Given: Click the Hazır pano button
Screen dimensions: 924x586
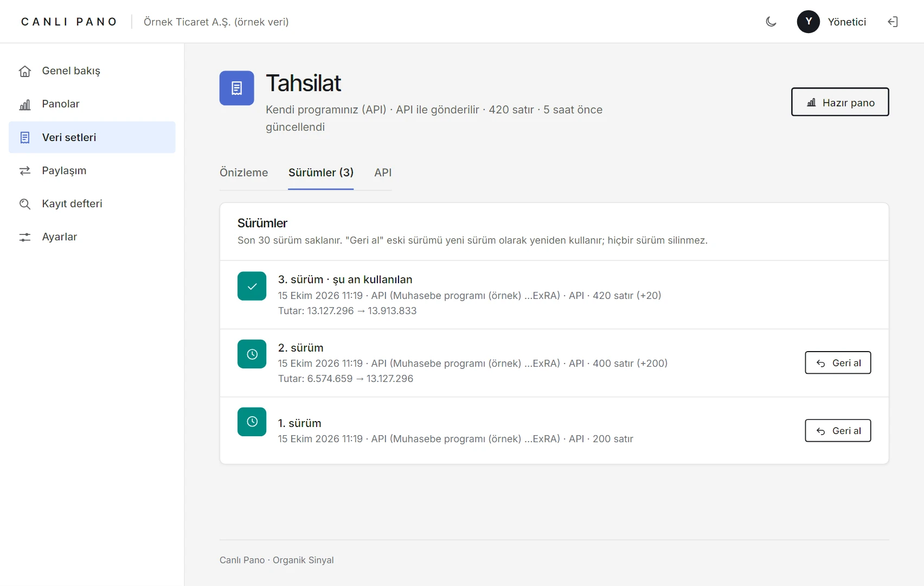Looking at the screenshot, I should pos(840,102).
